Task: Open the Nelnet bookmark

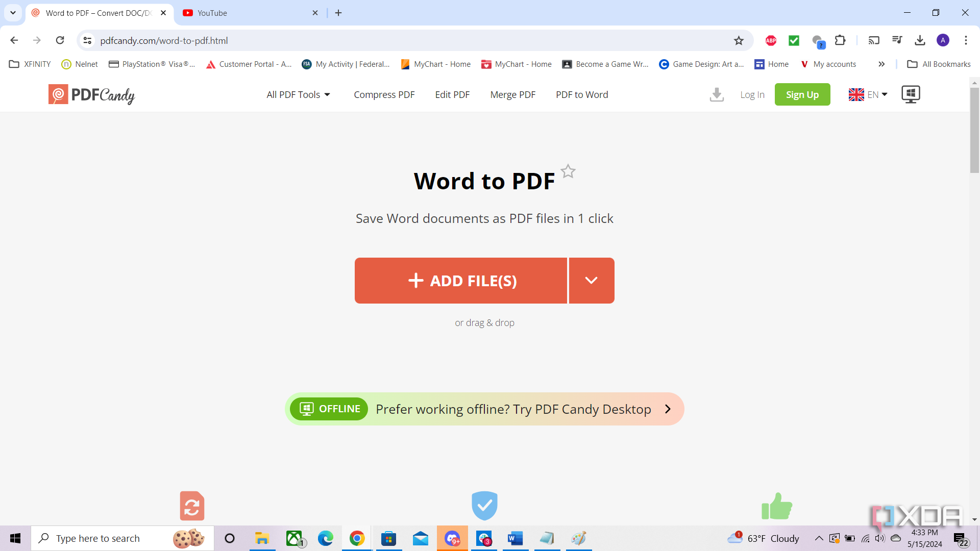Action: coord(80,64)
